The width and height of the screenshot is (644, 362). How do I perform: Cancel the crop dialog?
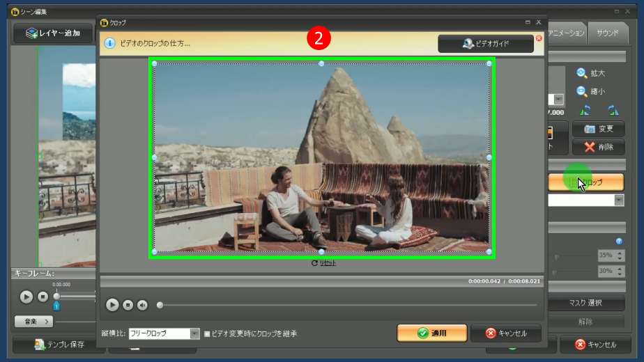point(505,333)
